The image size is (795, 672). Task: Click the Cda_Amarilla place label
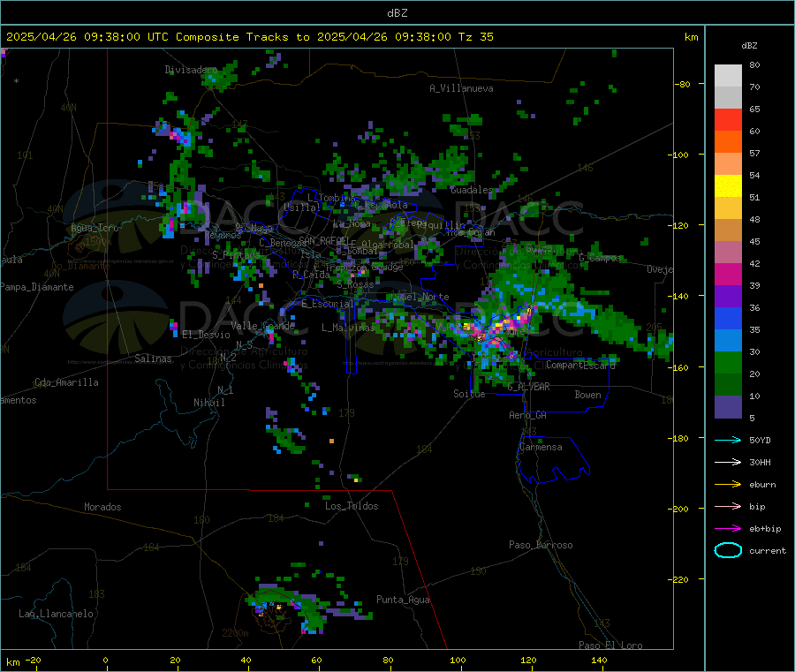pos(66,382)
